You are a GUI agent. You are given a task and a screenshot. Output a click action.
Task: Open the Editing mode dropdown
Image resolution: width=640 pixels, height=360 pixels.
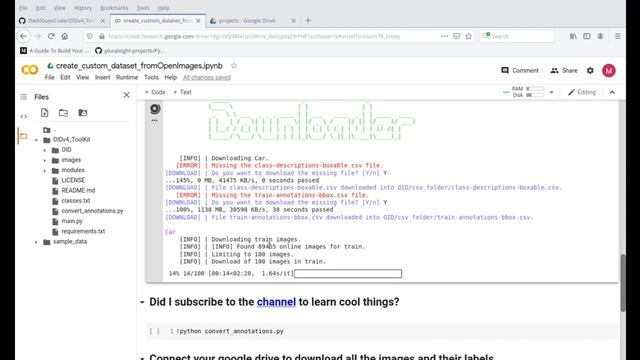pos(582,92)
